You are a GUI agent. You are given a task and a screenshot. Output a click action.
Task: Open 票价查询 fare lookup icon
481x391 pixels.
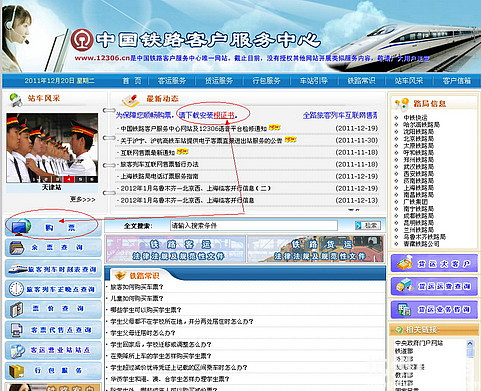coord(16,309)
